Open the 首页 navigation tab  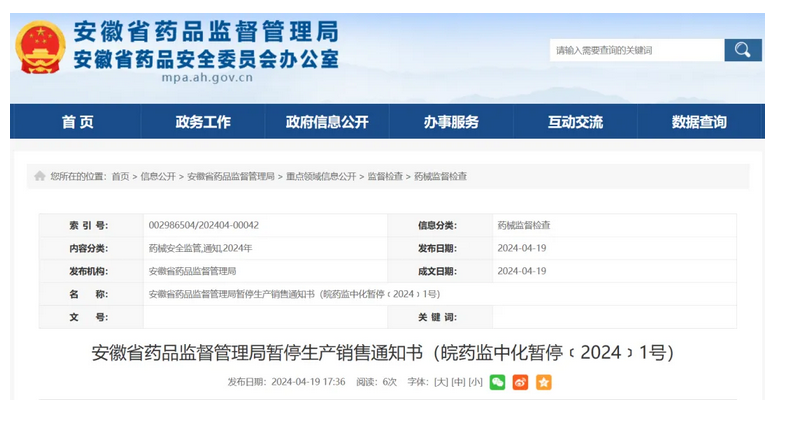click(77, 122)
